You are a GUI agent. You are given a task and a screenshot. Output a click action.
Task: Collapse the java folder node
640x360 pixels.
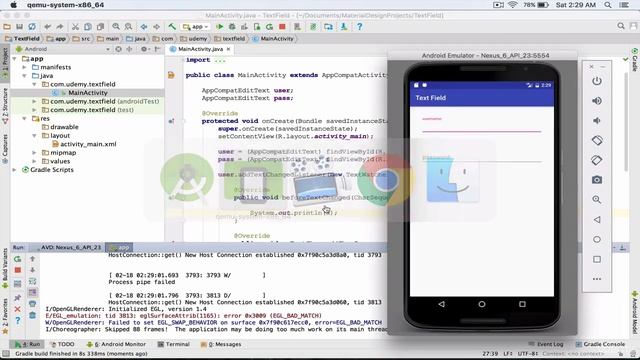pyautogui.click(x=24, y=76)
